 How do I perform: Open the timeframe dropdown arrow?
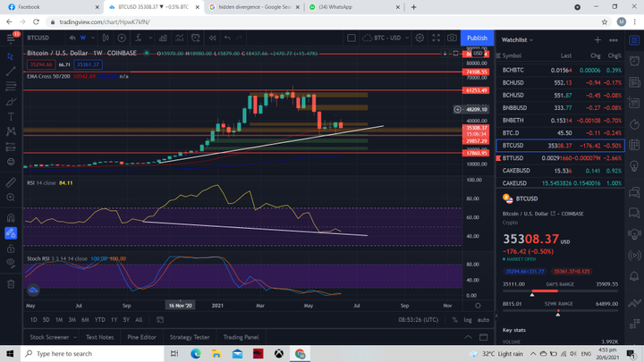point(92,38)
